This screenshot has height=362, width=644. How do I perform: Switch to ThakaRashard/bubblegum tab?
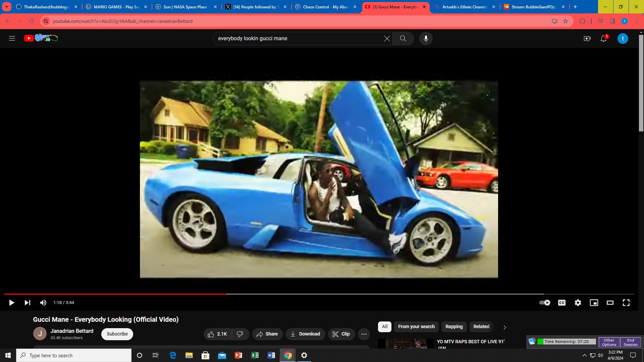coord(46,7)
